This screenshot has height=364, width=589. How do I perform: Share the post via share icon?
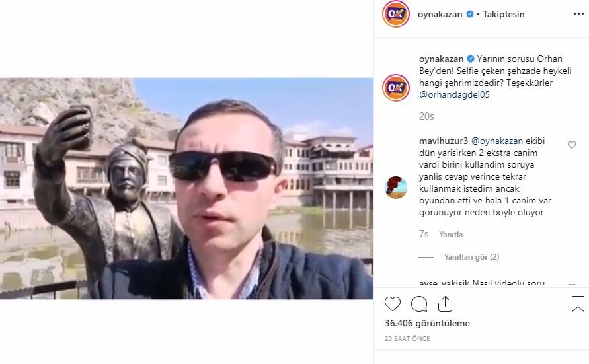point(445,304)
